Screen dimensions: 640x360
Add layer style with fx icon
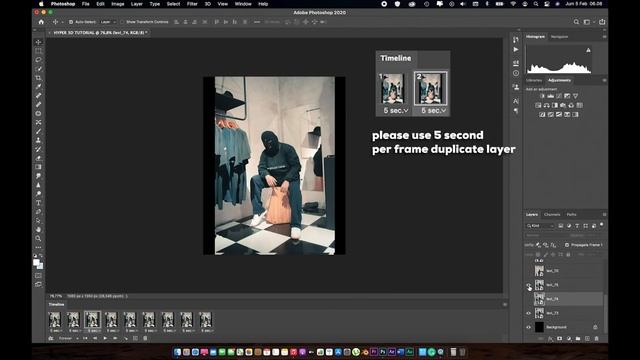tap(550, 338)
